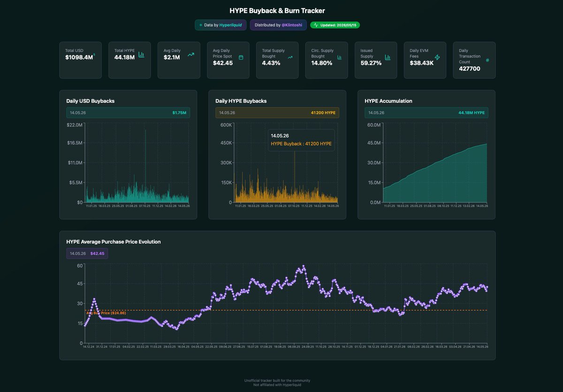Click the dollar icon in Total USD card
The height and width of the screenshot is (392, 563).
[x=94, y=54]
